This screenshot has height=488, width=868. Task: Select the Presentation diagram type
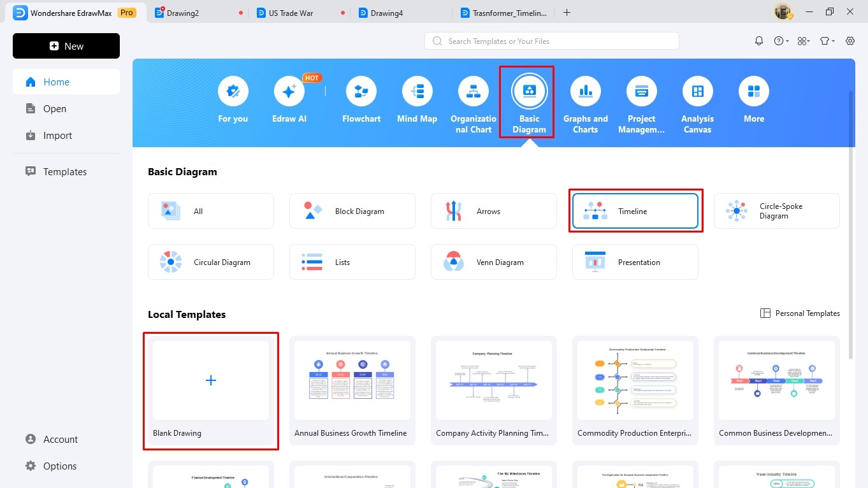point(635,262)
